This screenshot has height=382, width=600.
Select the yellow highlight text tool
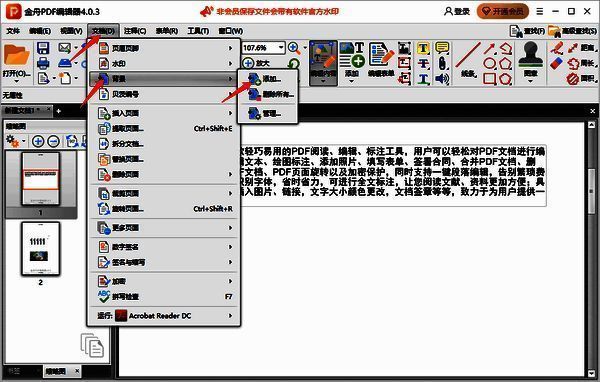[x=423, y=48]
